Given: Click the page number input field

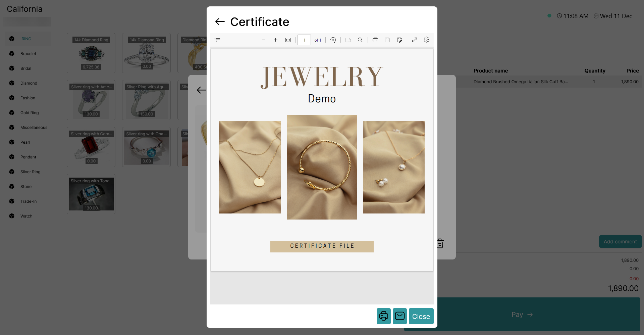Looking at the screenshot, I should coord(304,40).
